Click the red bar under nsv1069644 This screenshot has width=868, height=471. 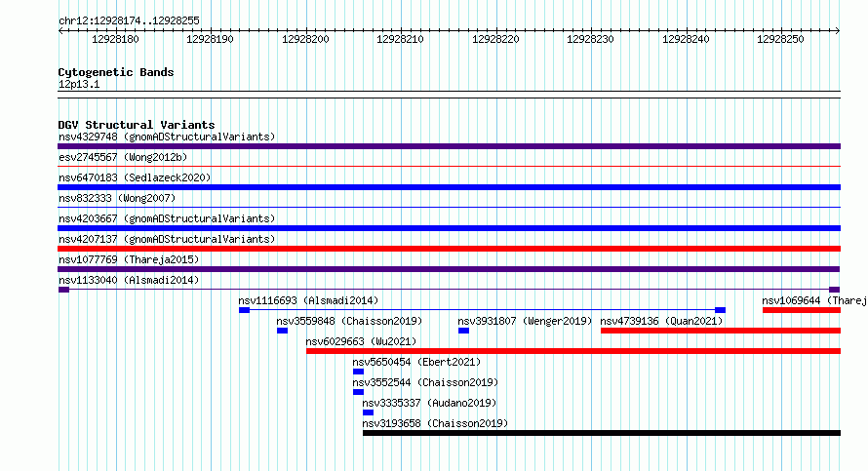coord(802,310)
